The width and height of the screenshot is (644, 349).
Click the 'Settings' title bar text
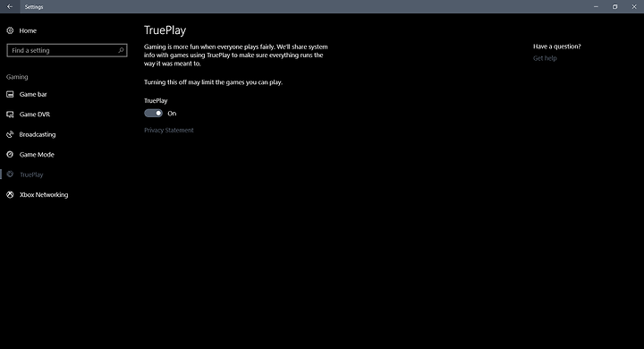pos(34,7)
